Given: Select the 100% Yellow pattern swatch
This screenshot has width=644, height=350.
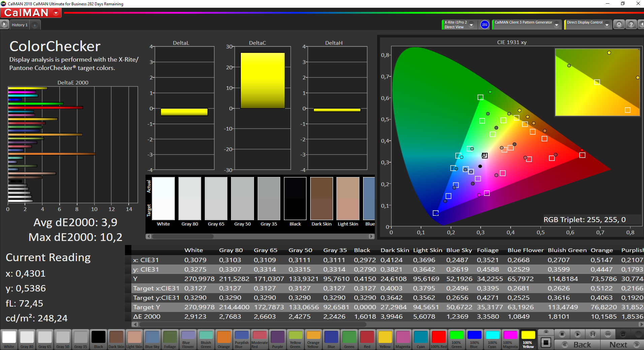Looking at the screenshot, I should [528, 339].
